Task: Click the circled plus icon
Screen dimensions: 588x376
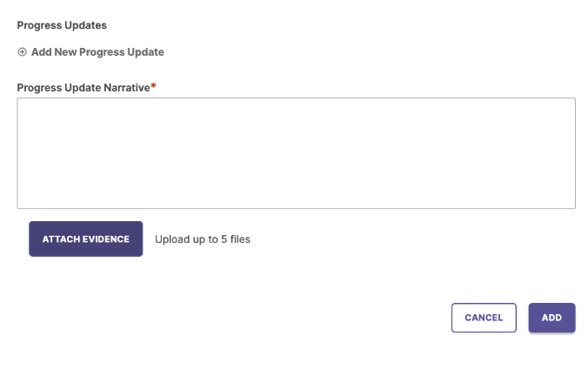Action: (x=22, y=51)
